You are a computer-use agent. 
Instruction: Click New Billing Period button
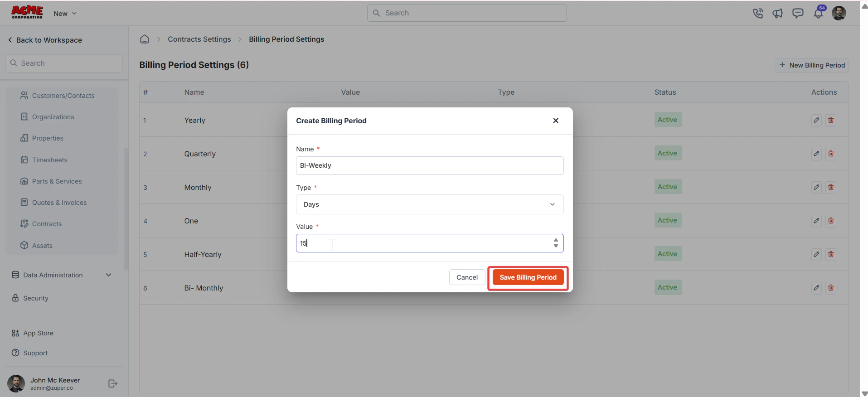(x=812, y=65)
